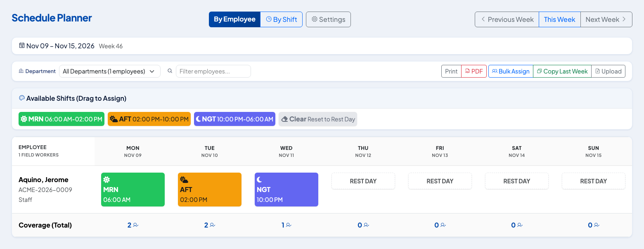Click the Schedule Planner title

click(52, 18)
